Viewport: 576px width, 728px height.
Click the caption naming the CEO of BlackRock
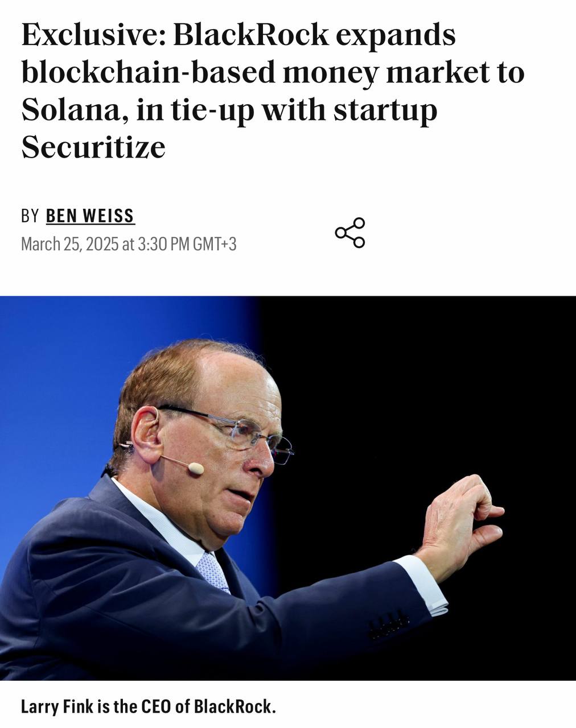point(148,706)
